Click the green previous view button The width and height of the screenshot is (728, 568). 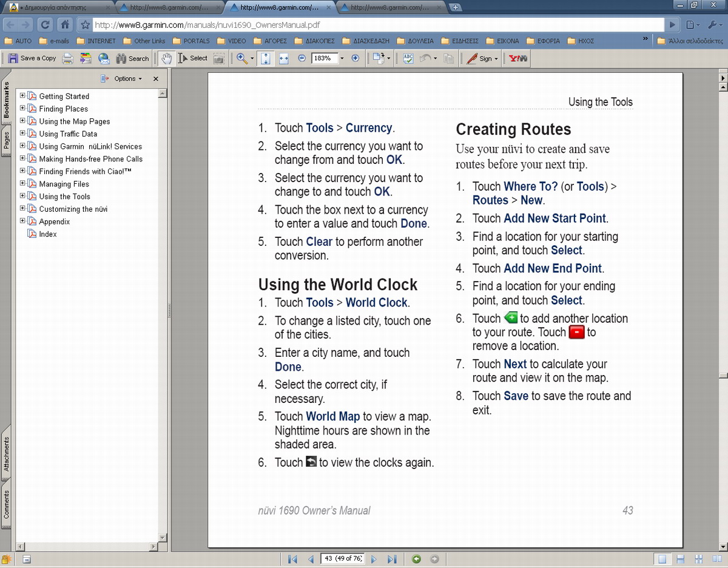(x=416, y=559)
